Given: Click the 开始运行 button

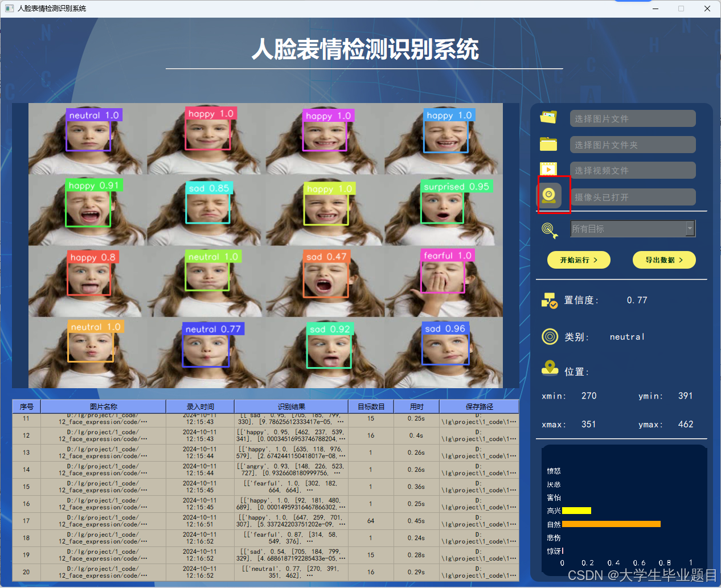Looking at the screenshot, I should (x=579, y=260).
